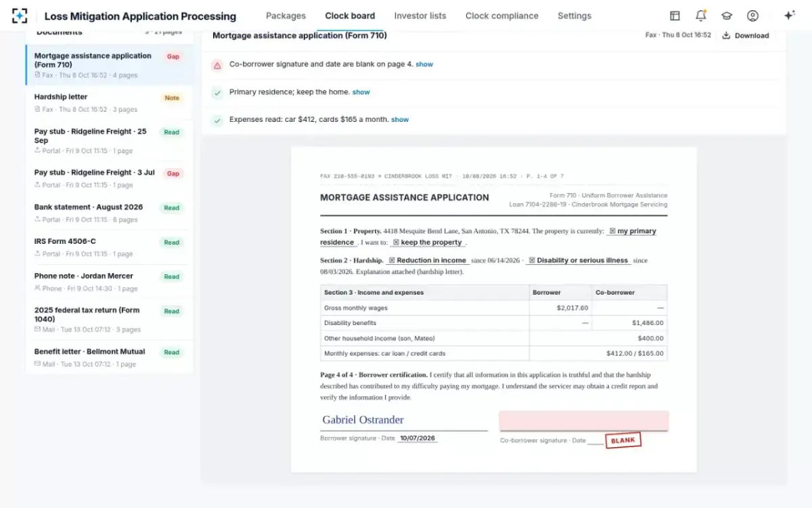
Task: Open the sparkle assistant icon
Action: point(789,16)
